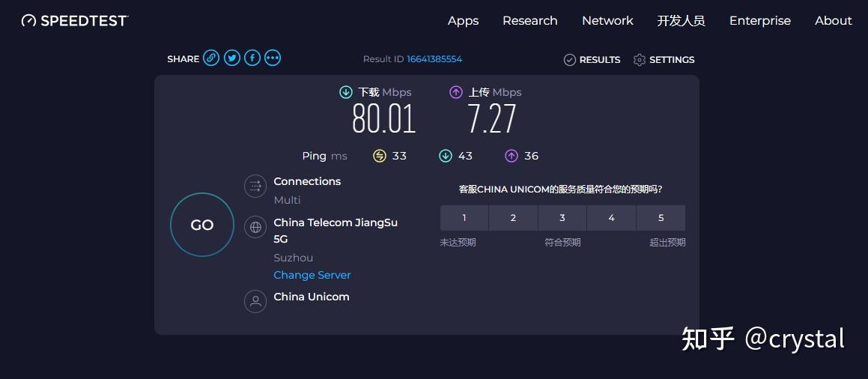Click the Speedtest logo
Screen dimensions: 868x379
[x=75, y=21]
